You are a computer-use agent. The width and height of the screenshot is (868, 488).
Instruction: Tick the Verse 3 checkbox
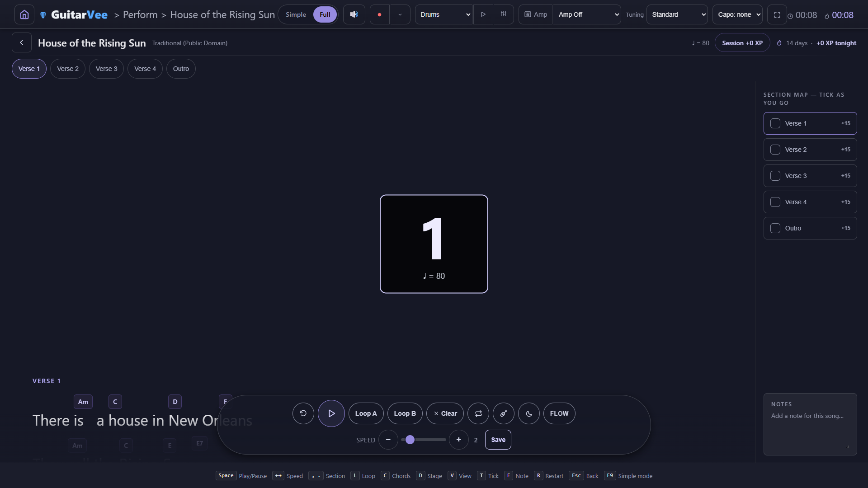(775, 176)
